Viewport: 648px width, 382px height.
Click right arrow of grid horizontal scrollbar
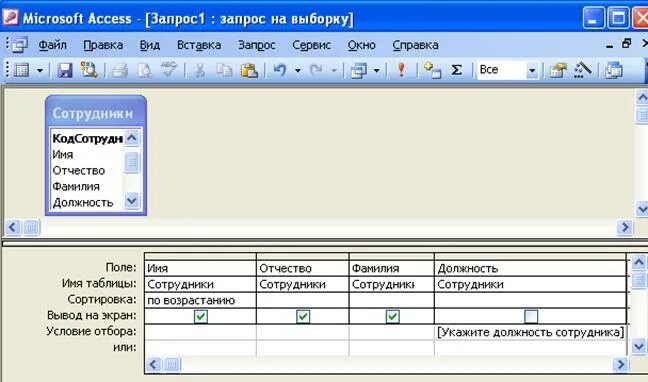(x=620, y=364)
